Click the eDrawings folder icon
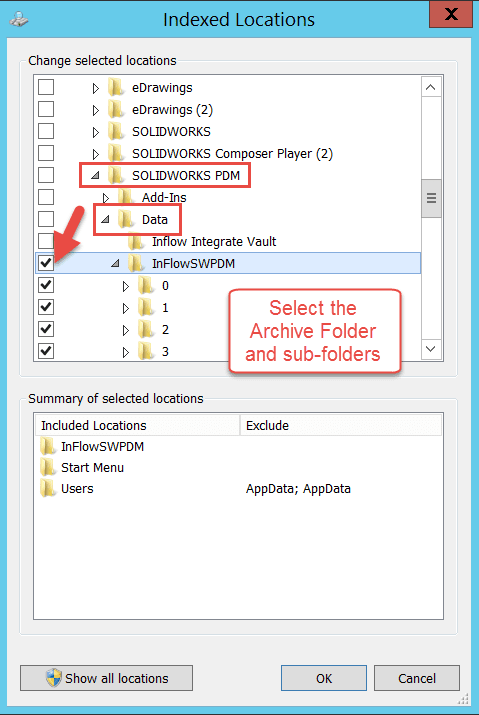Screen dimensions: 479x715 [x=116, y=87]
